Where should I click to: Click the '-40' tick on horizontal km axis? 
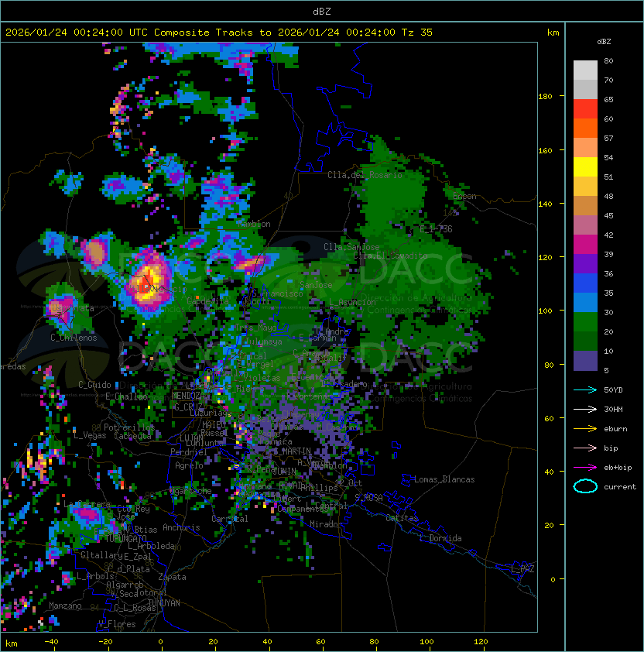click(x=52, y=642)
